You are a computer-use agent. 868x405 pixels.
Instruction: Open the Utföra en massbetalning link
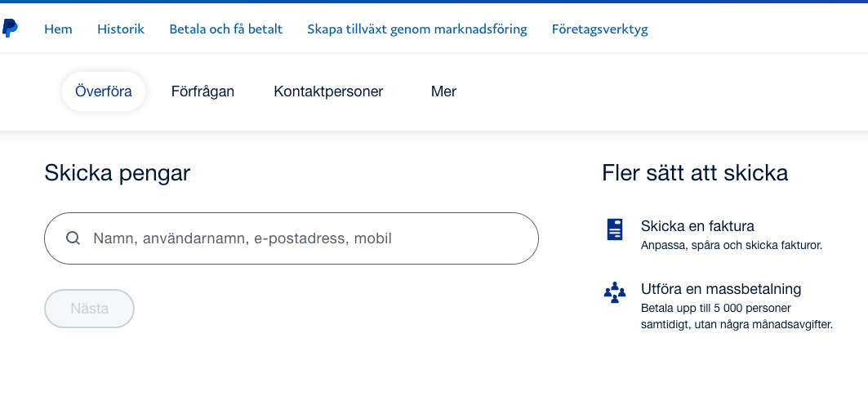pyautogui.click(x=721, y=289)
